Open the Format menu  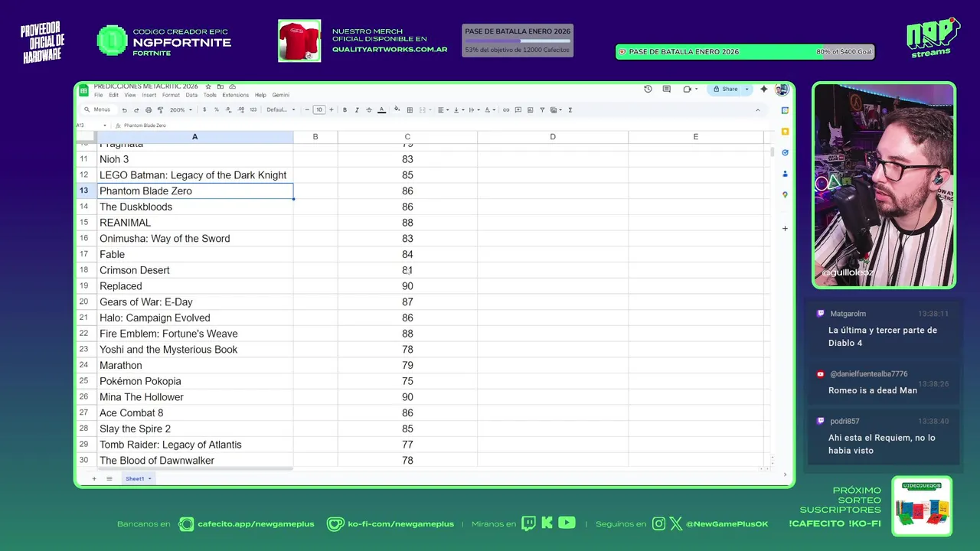click(x=171, y=95)
